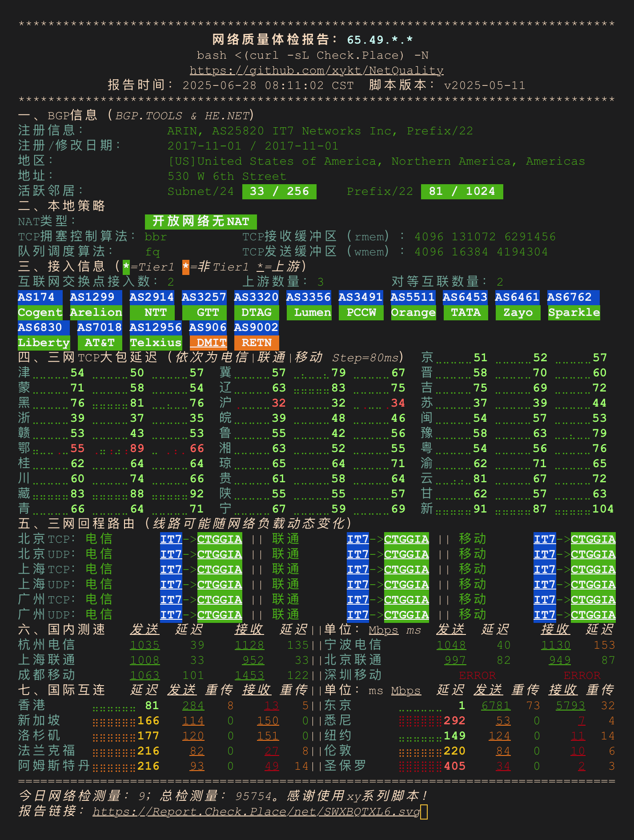Click the 广州UDP 移动 CTGGIA route label
The height and width of the screenshot is (840, 634).
point(593,615)
